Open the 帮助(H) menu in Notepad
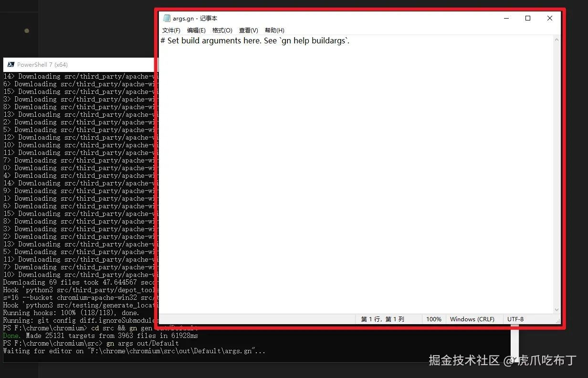 [274, 31]
